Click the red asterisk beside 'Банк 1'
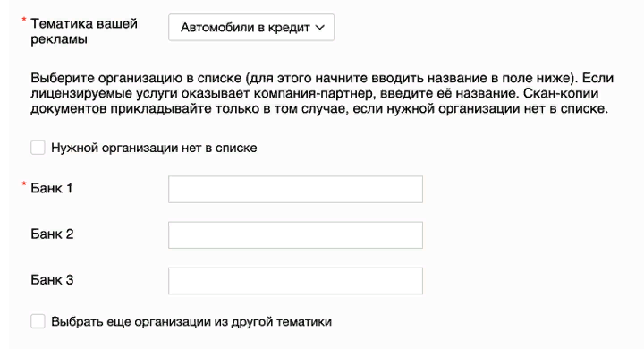The height and width of the screenshot is (349, 644). pos(24,184)
